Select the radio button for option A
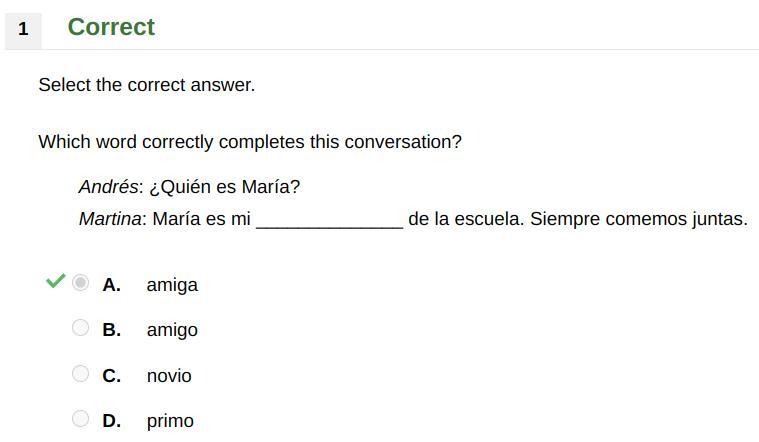This screenshot has width=759, height=442. (x=81, y=283)
